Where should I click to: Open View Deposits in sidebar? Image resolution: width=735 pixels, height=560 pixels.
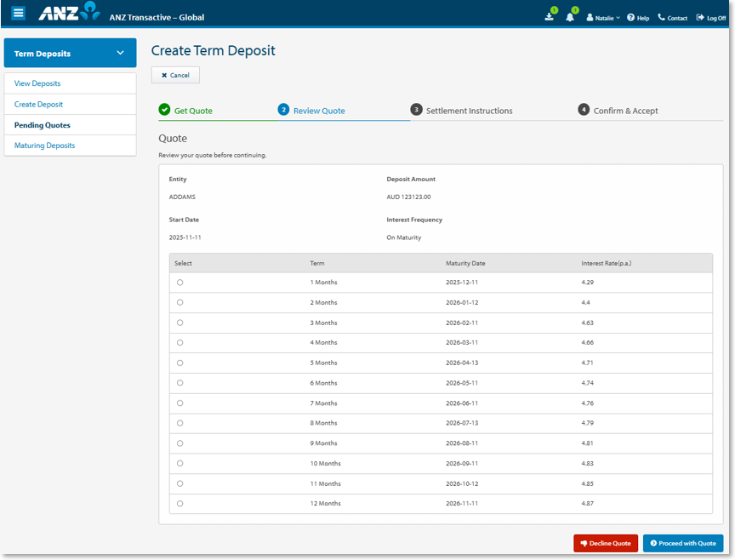tap(37, 83)
